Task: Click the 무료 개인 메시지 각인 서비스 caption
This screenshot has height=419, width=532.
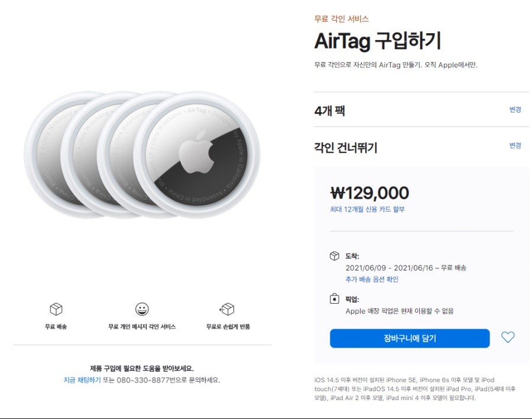Action: pos(142,327)
